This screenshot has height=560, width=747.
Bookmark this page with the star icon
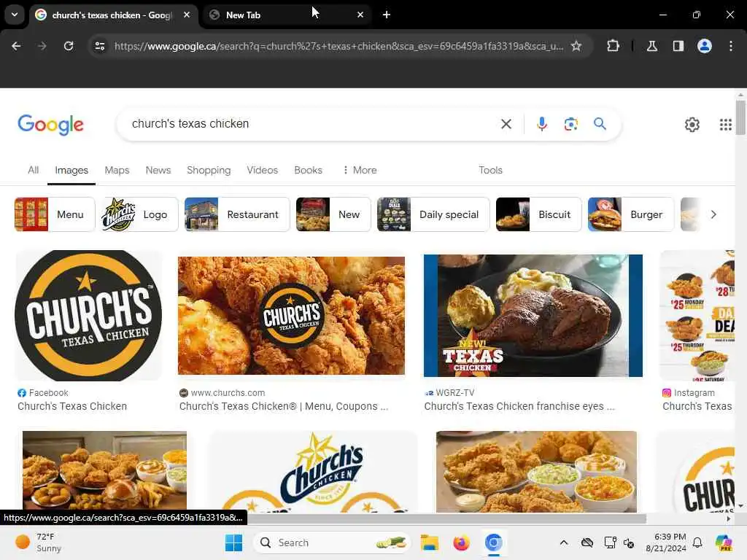(x=576, y=46)
